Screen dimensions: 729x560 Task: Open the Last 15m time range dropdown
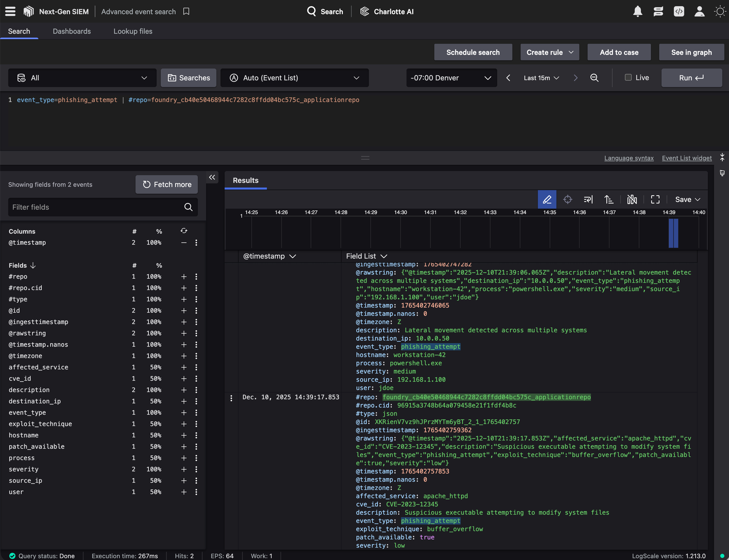click(540, 78)
